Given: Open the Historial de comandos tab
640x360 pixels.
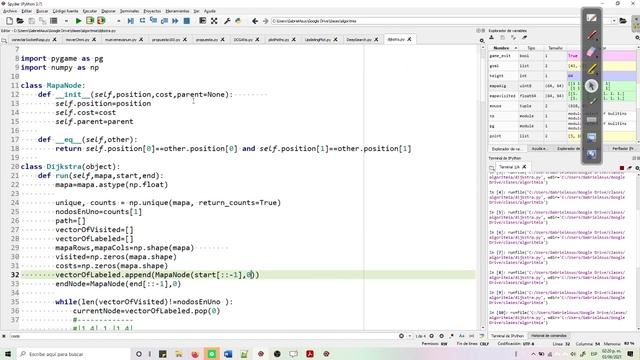Looking at the screenshot, I should (x=549, y=336).
